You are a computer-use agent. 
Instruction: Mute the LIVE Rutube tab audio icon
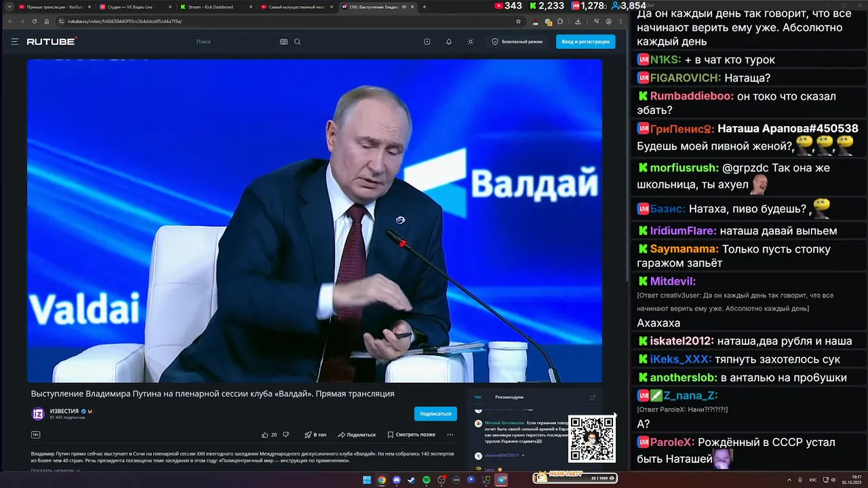(x=404, y=7)
